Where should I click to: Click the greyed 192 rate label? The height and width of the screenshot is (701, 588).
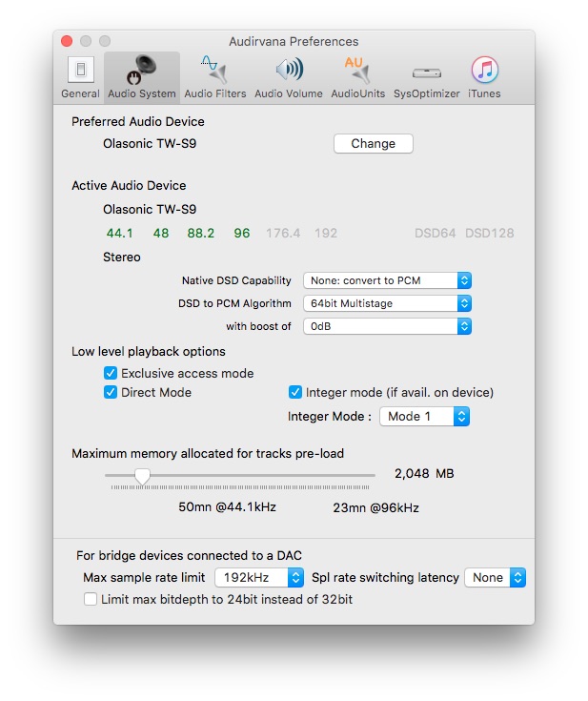326,233
